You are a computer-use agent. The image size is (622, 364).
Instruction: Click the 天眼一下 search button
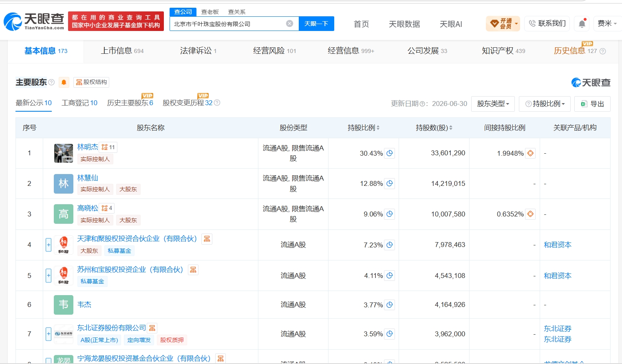click(x=316, y=24)
